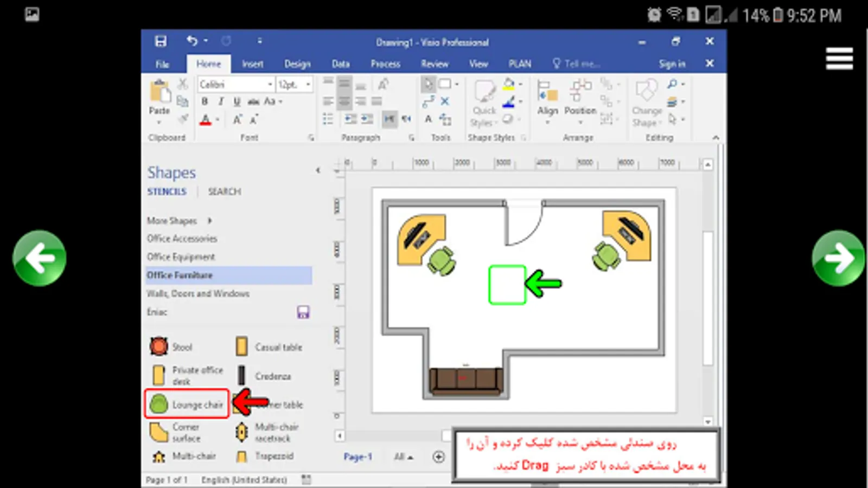Toggle Strikethrough formatting
This screenshot has width=868, height=488.
click(253, 101)
